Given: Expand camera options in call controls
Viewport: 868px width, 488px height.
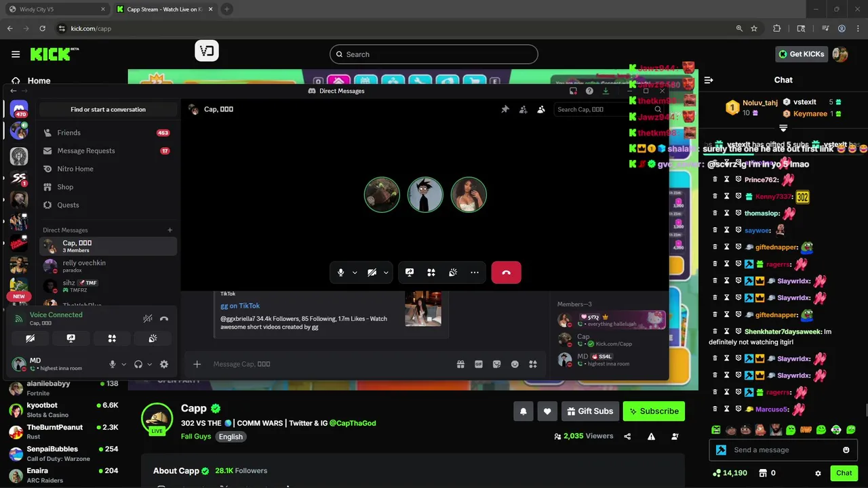Looking at the screenshot, I should coord(386,272).
